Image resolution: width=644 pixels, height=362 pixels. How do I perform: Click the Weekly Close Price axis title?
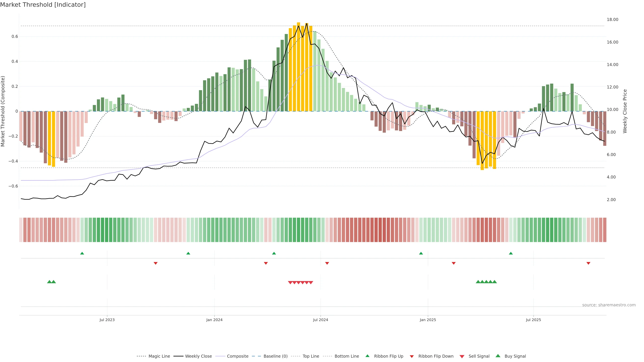pyautogui.click(x=625, y=111)
